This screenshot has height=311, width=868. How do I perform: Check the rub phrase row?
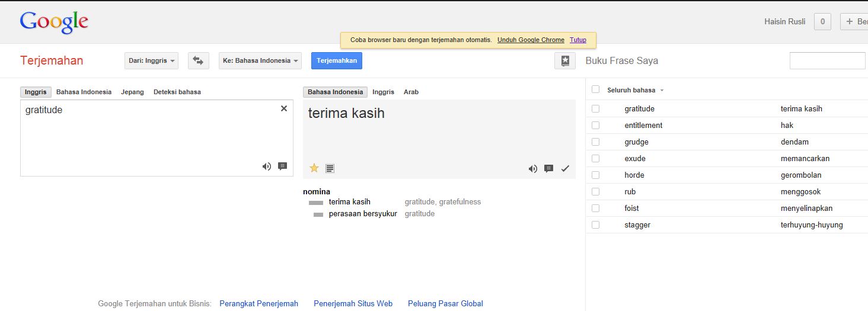(x=595, y=191)
